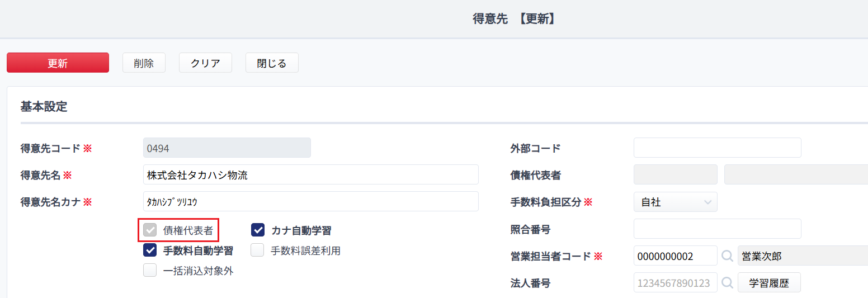Viewport: 868px width, 298px height.
Task: Uncheck 手数料自動学習 checkbox
Action: [150, 250]
